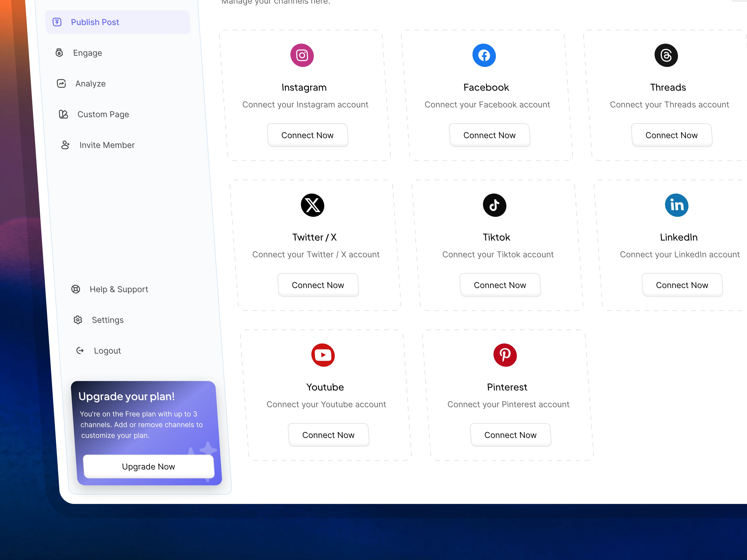Click the Youtube logo icon
The width and height of the screenshot is (747, 560).
tap(323, 355)
